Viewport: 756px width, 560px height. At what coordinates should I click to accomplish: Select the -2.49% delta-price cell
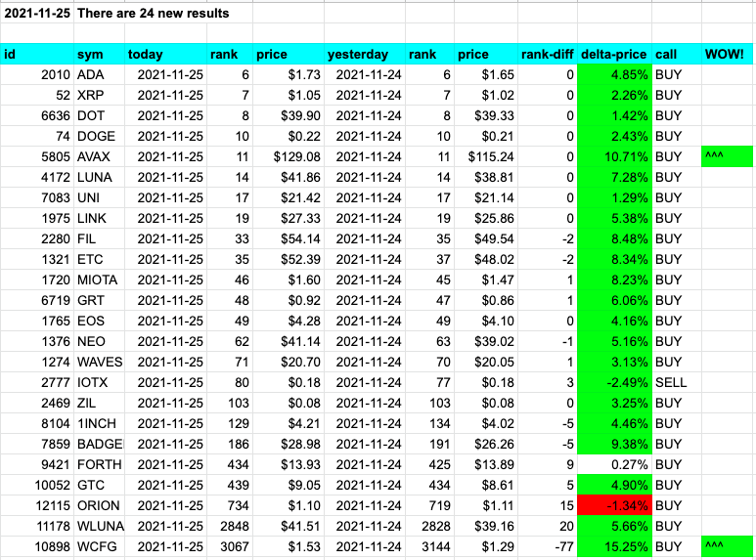615,382
